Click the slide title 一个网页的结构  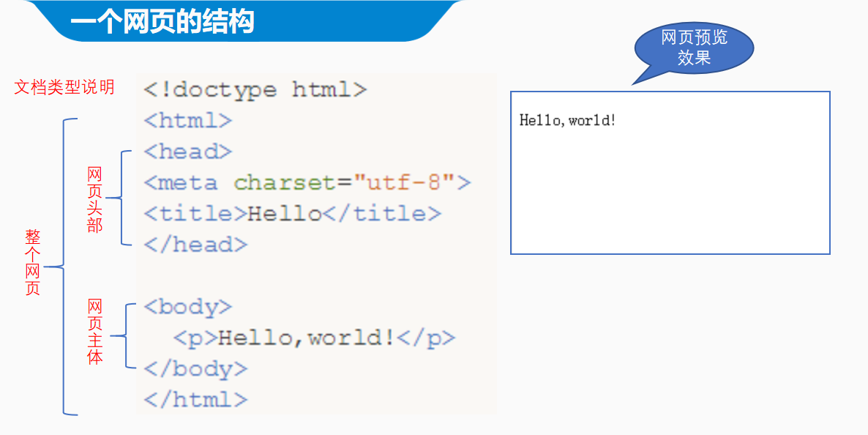pyautogui.click(x=162, y=23)
